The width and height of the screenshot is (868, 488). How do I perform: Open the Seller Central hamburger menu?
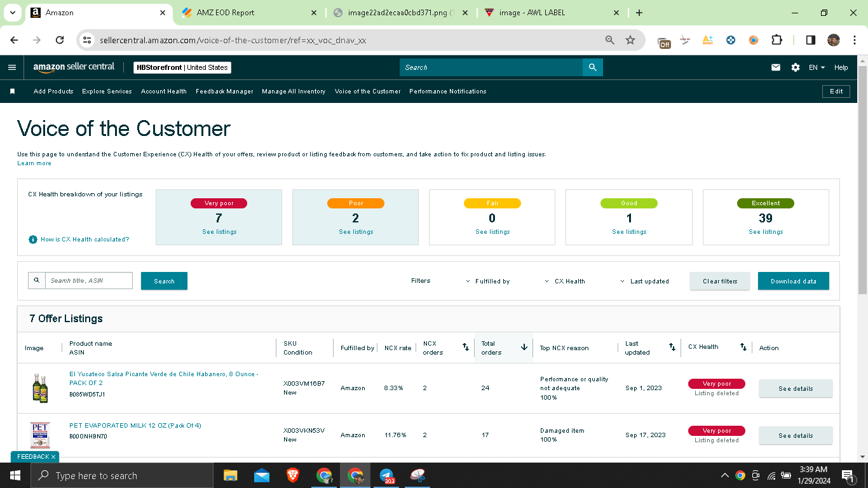tap(12, 67)
